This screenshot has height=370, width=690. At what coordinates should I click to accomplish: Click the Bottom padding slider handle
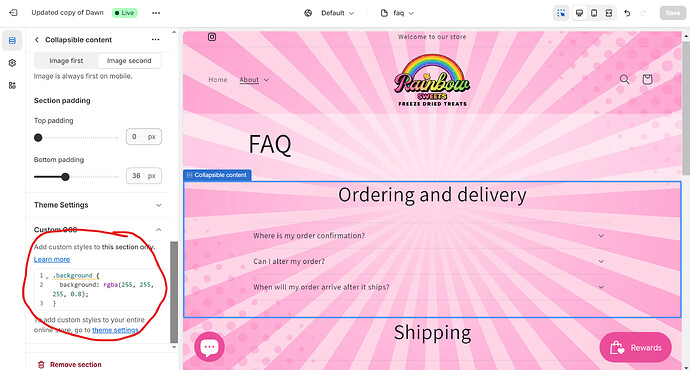pyautogui.click(x=65, y=177)
